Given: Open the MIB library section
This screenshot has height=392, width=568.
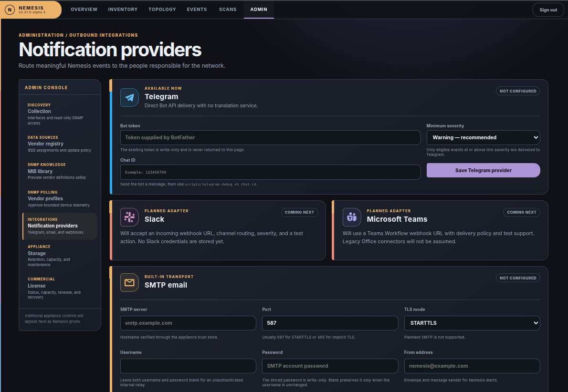Looking at the screenshot, I should point(60,171).
